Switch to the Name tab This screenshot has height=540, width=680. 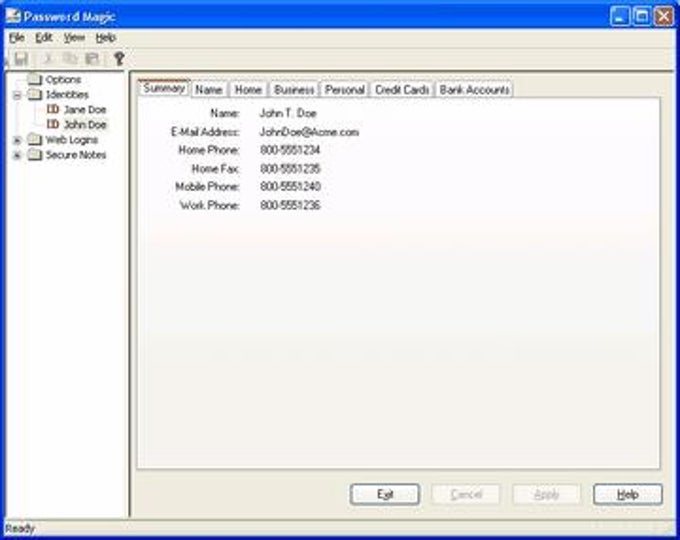[x=209, y=90]
